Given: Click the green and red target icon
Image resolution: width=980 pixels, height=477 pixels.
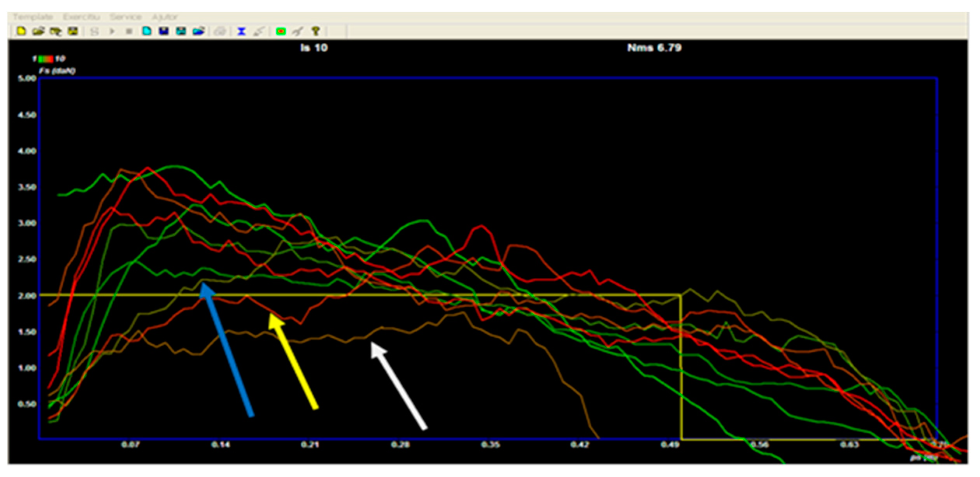Looking at the screenshot, I should (x=281, y=31).
